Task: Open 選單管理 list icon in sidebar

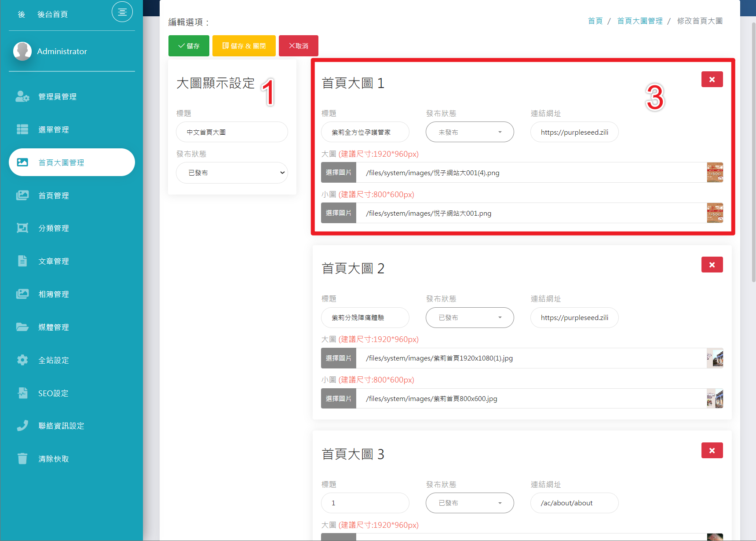Action: pos(22,129)
